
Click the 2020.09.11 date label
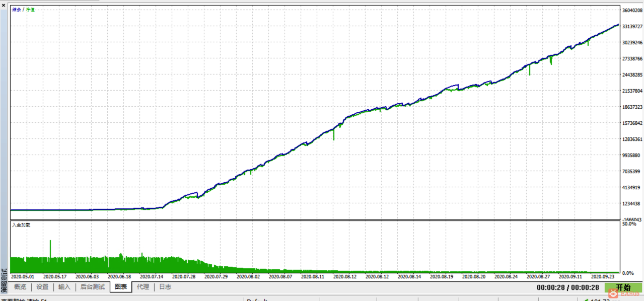click(570, 276)
